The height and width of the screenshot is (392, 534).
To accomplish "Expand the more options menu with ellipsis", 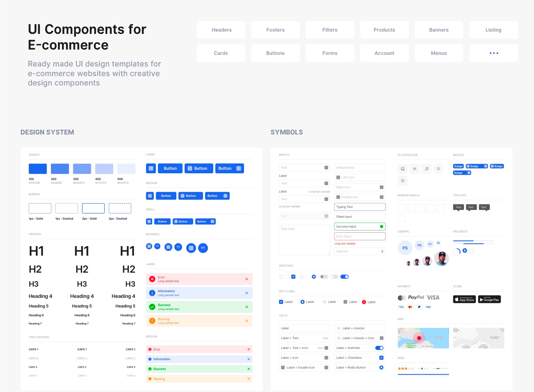I will click(494, 53).
